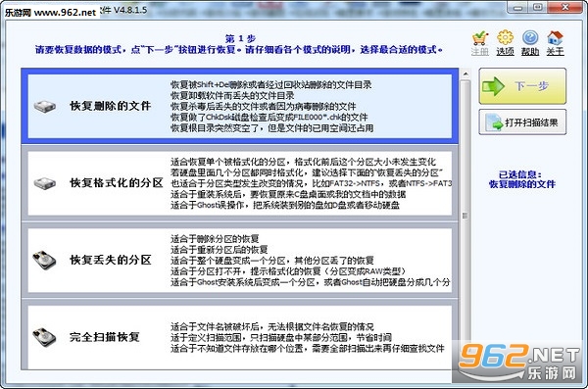The height and width of the screenshot is (389, 588).
Task: Click hard disk icon beside 完全扫描恢复
Action: (45, 337)
